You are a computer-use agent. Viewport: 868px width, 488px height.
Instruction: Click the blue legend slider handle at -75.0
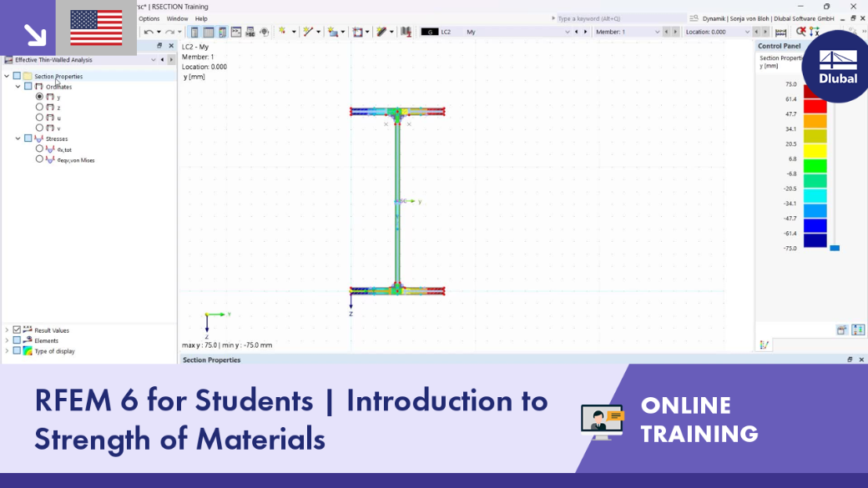[x=835, y=248]
